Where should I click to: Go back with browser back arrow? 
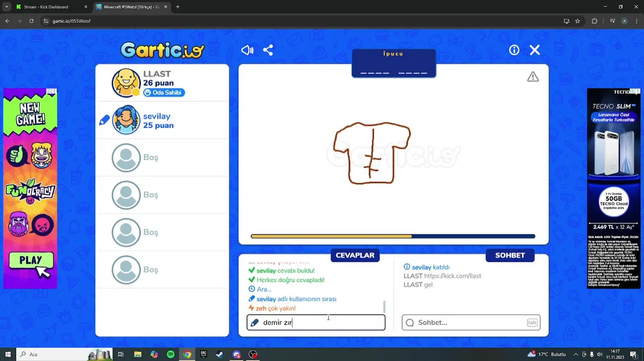click(x=7, y=21)
